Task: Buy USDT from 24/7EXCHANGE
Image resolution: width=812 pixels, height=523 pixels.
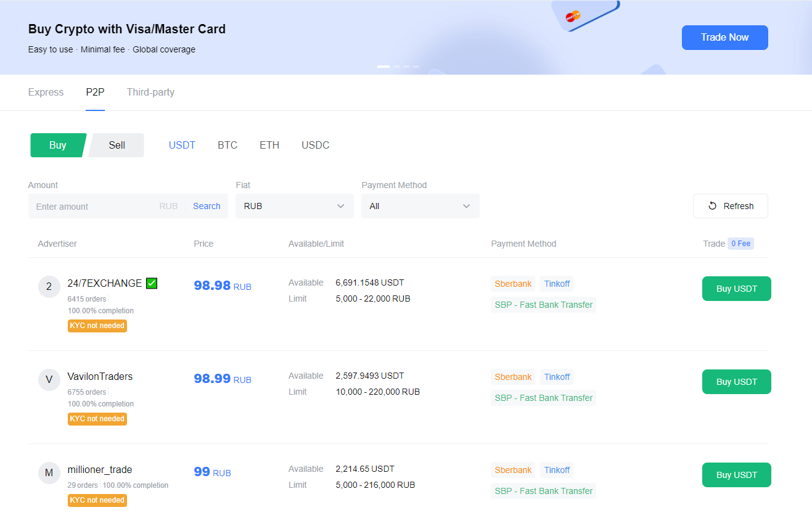Action: (737, 289)
